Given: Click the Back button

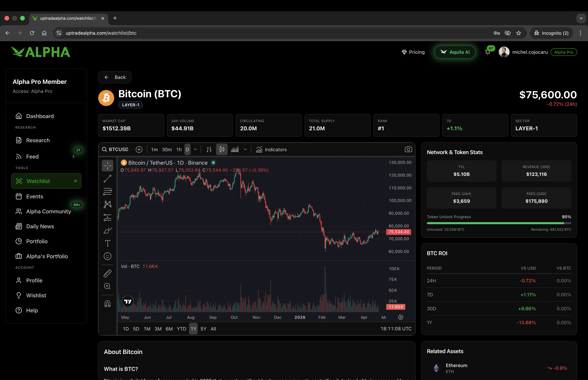Looking at the screenshot, I should pos(115,78).
